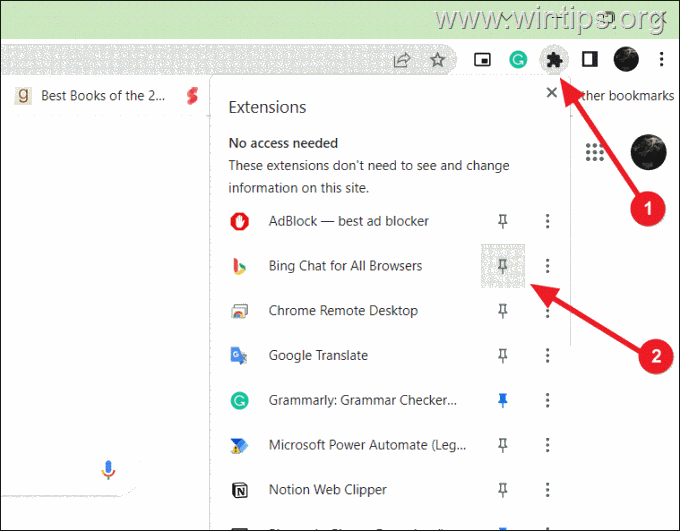Open the Extensions puzzle icon in toolbar
This screenshot has width=680, height=531.
click(x=554, y=59)
